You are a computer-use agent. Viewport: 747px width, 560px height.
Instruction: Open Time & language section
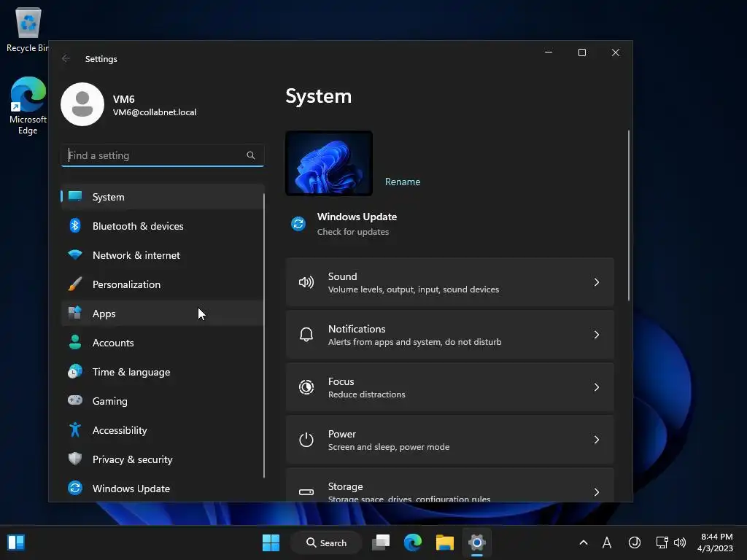pos(163,371)
